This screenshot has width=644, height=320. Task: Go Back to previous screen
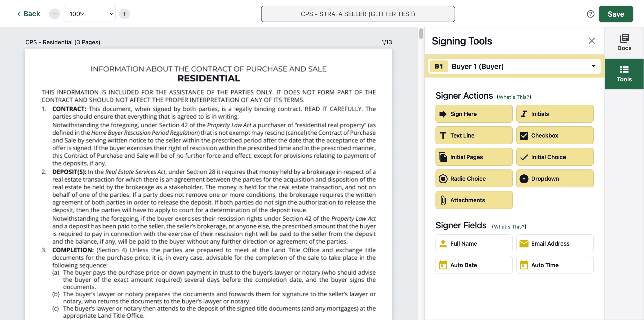[29, 14]
